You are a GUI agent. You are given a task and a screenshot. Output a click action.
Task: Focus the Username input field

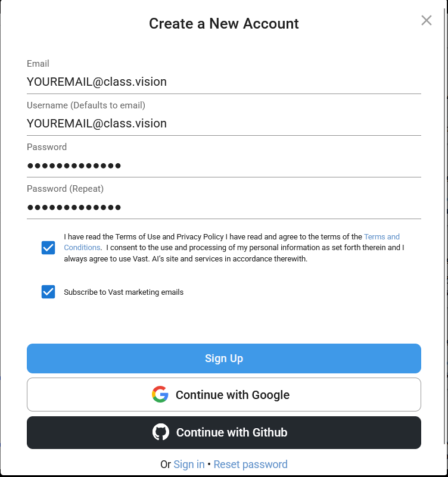pos(223,123)
